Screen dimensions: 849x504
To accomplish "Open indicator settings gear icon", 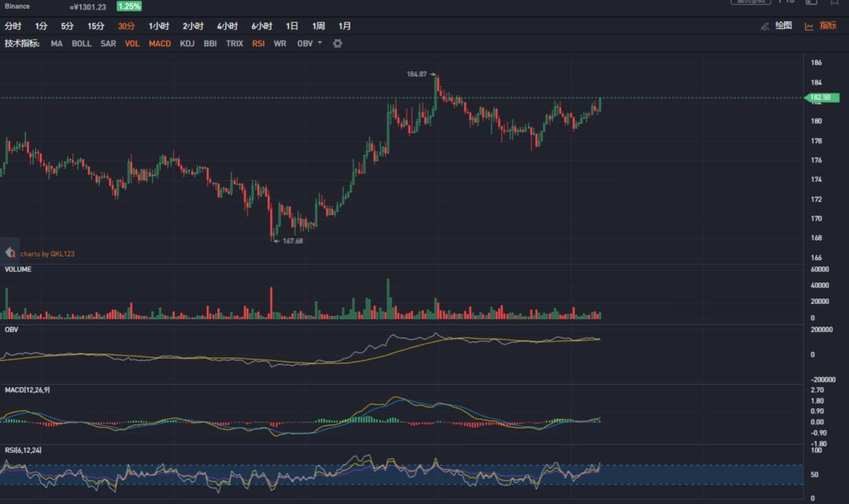I will coord(338,43).
